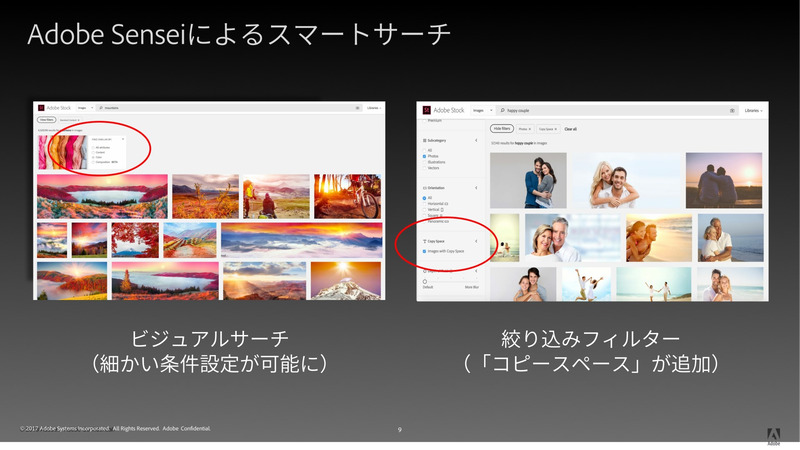Click the View filters button

tap(46, 120)
